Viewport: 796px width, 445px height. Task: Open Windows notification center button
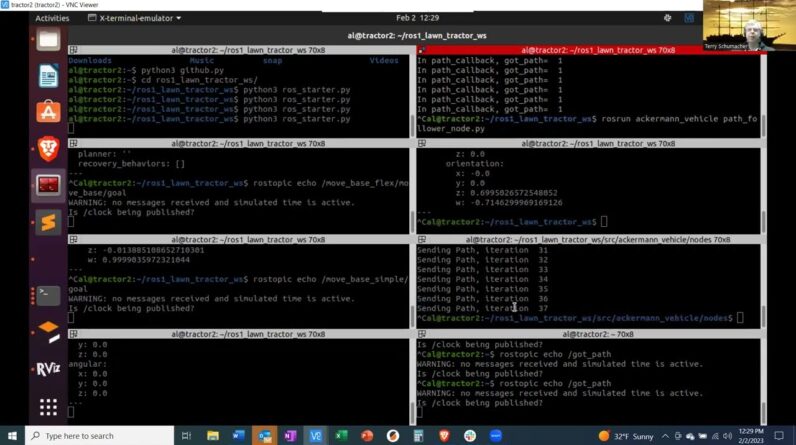(779, 436)
